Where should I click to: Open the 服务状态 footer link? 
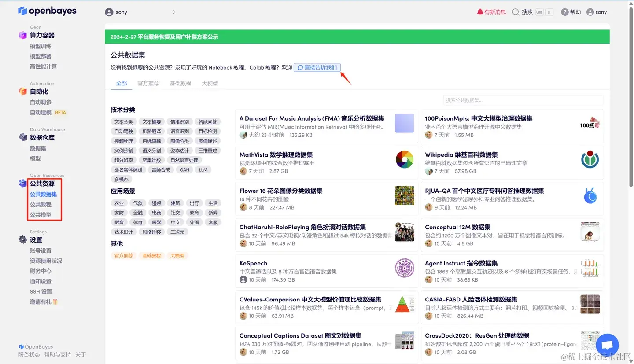tap(29, 354)
